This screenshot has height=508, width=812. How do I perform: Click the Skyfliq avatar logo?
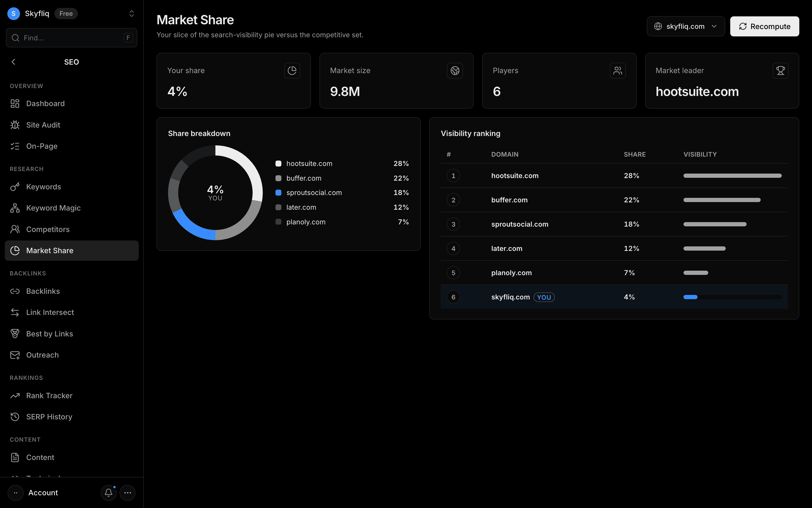(x=14, y=14)
